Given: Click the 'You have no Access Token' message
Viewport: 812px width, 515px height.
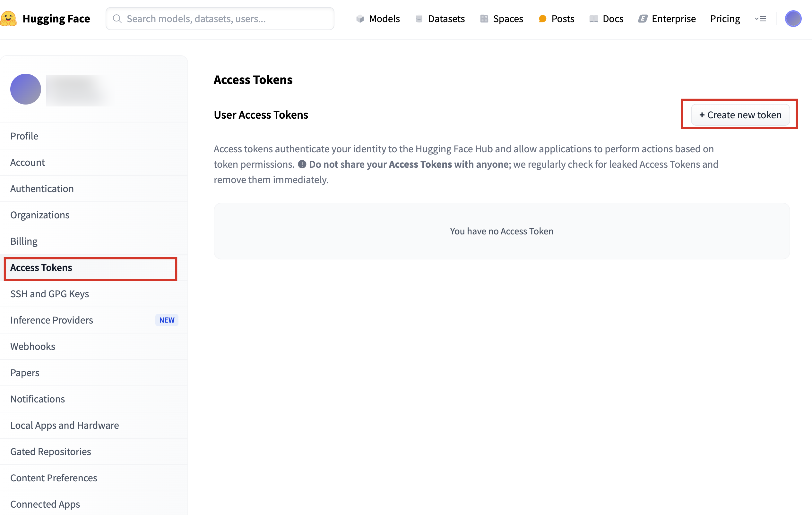Looking at the screenshot, I should (x=501, y=231).
